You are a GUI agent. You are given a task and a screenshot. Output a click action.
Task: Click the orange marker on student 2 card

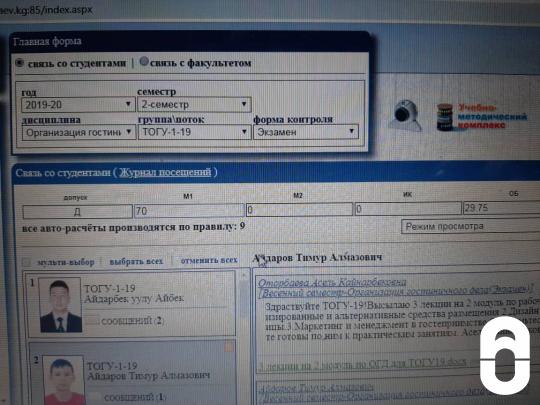(229, 346)
